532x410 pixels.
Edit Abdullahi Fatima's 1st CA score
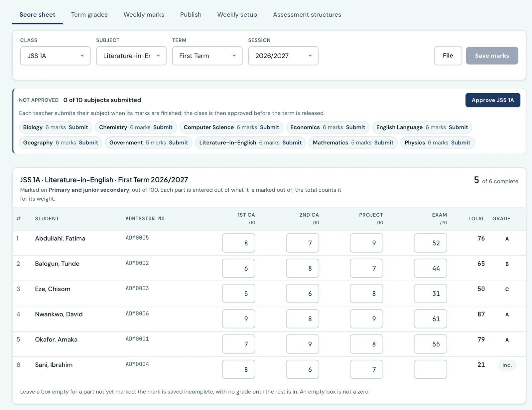(x=239, y=243)
